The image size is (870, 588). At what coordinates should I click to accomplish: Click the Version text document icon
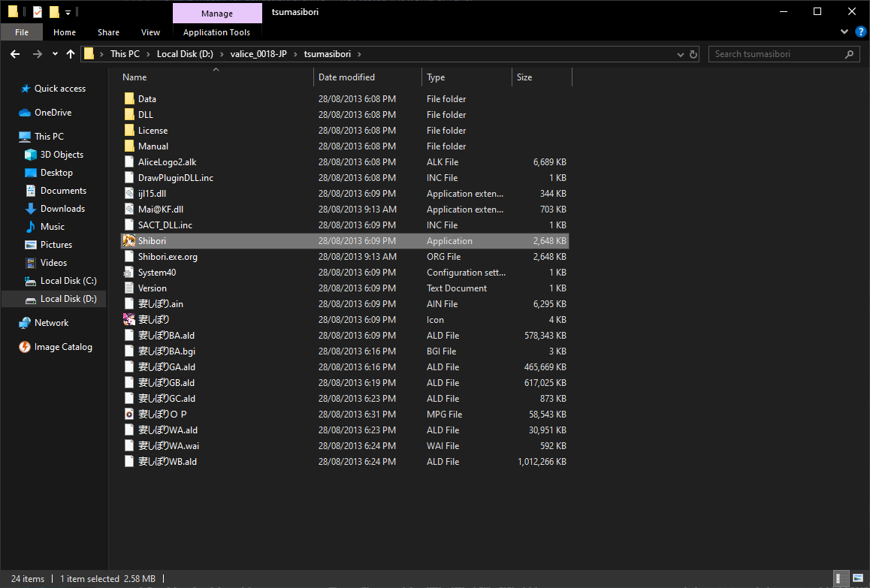[128, 288]
